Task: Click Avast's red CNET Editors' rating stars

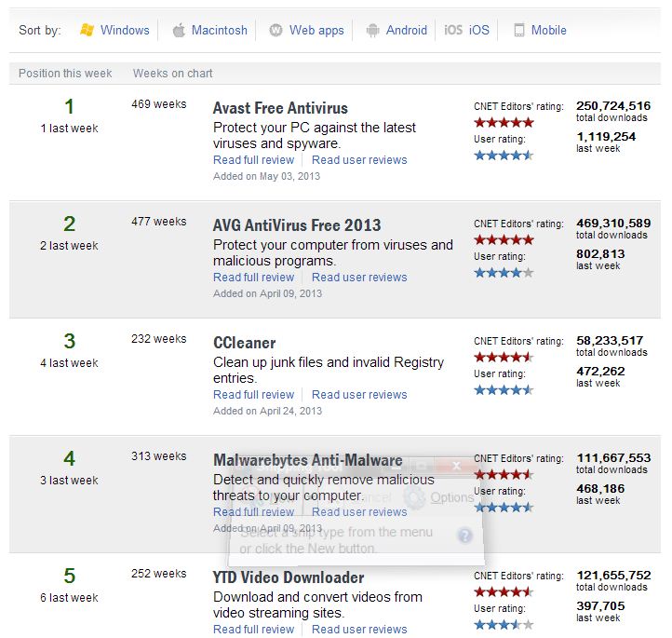Action: tap(504, 122)
